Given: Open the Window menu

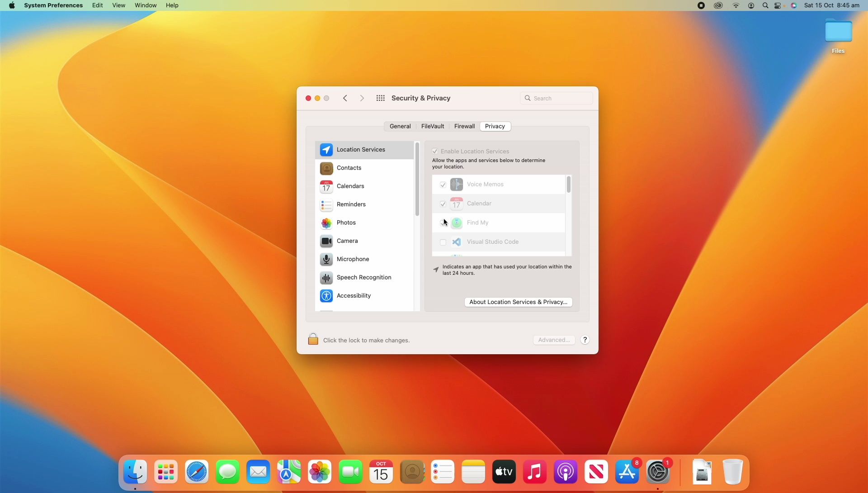Looking at the screenshot, I should pyautogui.click(x=146, y=5).
